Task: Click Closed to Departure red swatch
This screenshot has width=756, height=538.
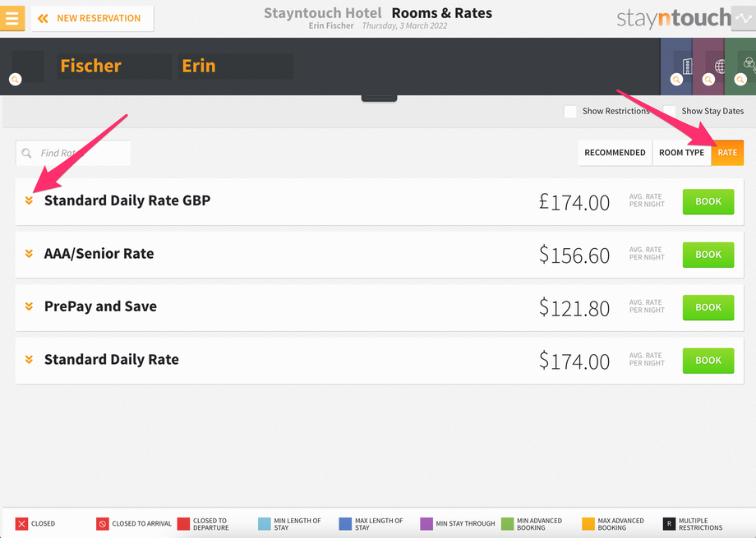Action: coord(183,523)
